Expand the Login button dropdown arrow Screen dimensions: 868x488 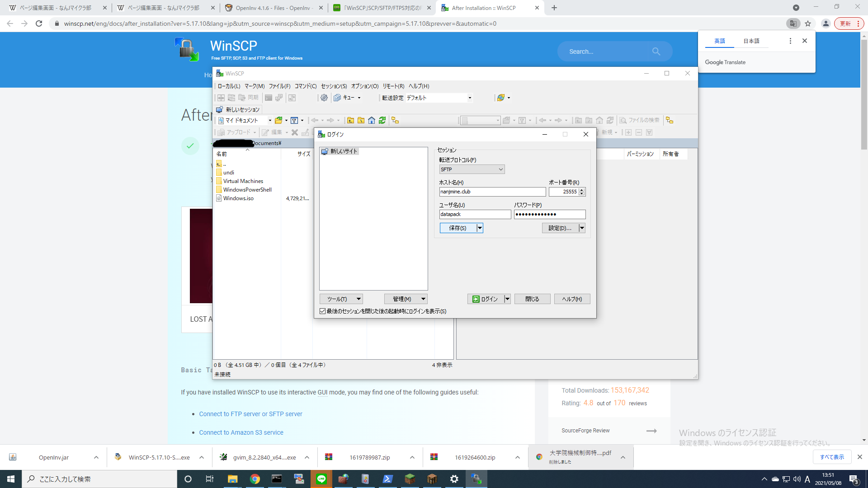pos(507,299)
